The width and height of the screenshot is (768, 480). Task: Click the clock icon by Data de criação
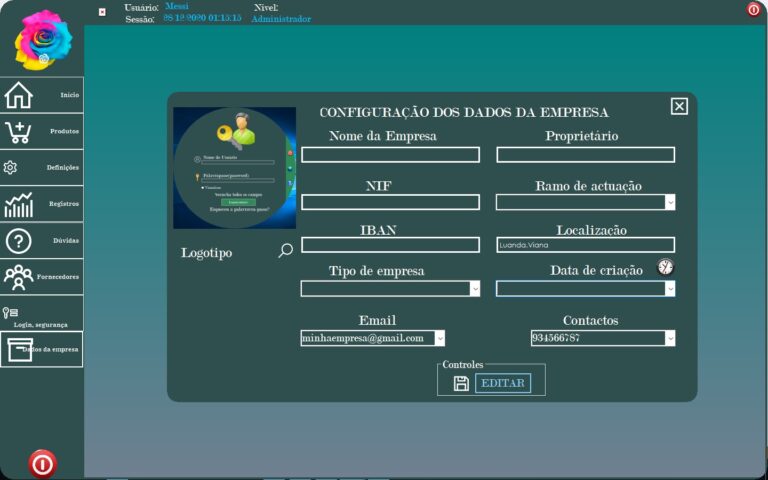pos(665,267)
